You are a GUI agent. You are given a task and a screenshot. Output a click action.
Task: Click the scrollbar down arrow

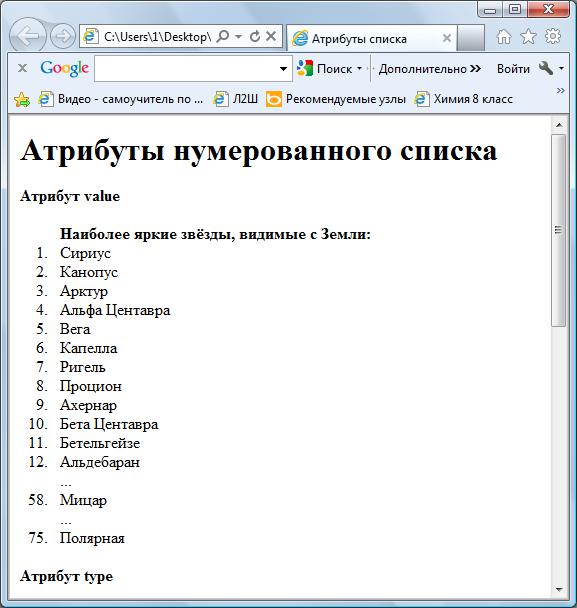pos(559,590)
